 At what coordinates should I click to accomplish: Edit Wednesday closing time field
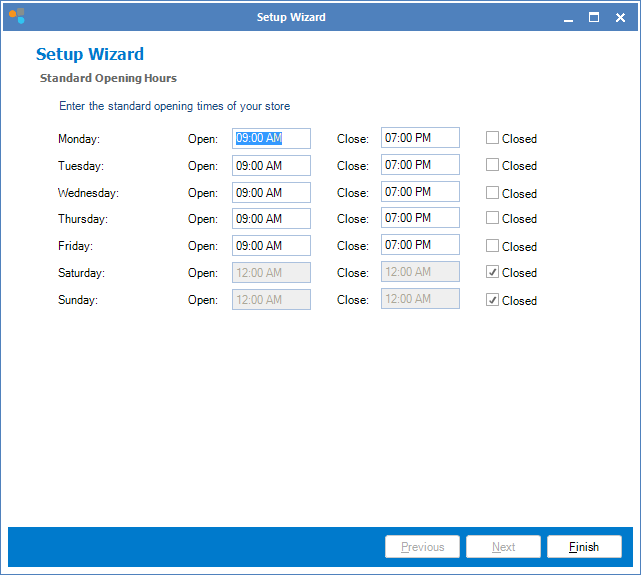420,192
